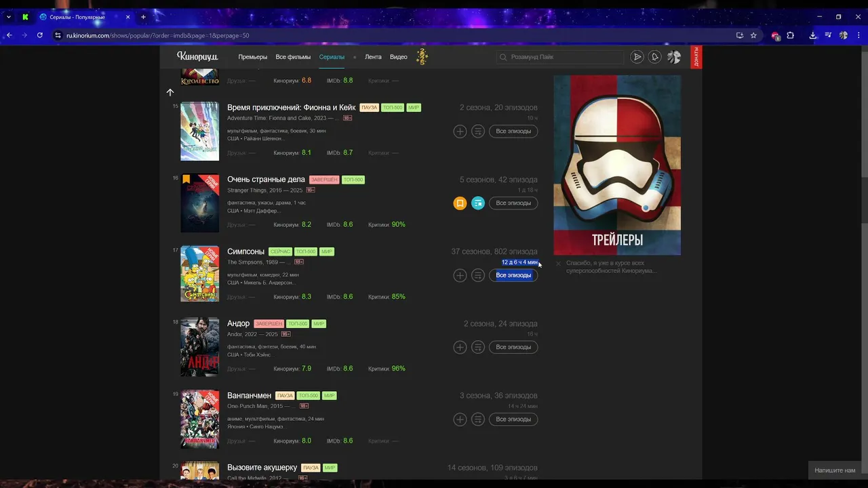Open Все эпизоды for Фионна и Кейк
This screenshot has height=488, width=868.
[x=513, y=131]
